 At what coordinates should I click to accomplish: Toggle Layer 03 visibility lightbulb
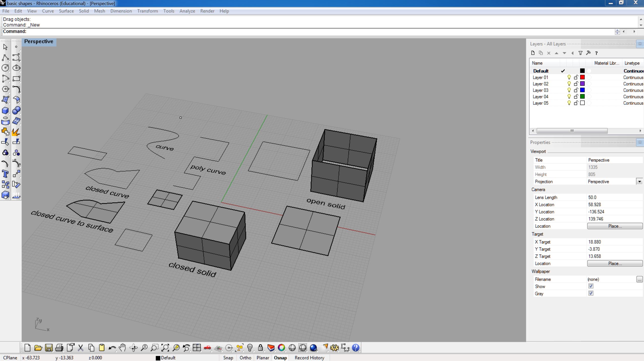569,90
